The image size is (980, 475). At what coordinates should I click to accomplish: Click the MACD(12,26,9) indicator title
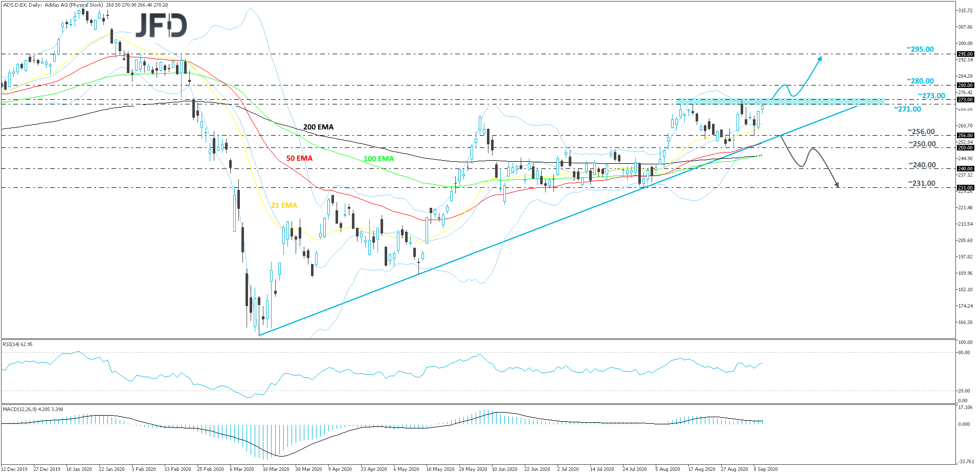pos(33,409)
